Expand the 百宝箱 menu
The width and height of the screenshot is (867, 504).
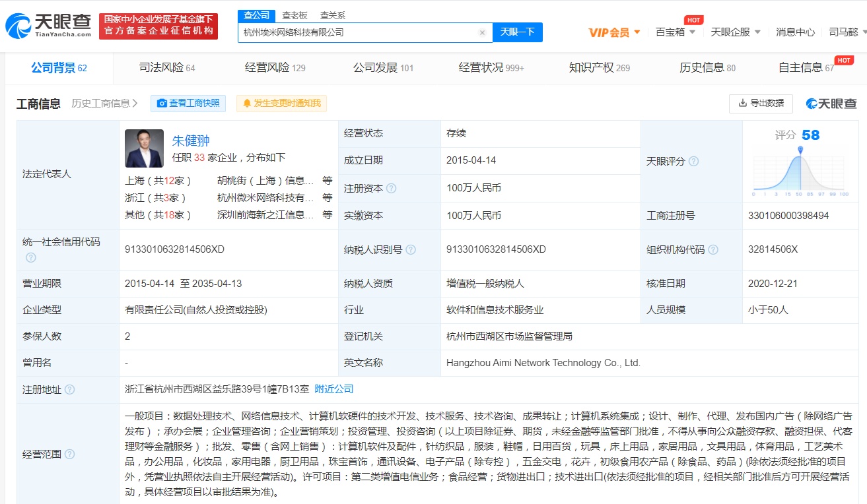point(676,32)
